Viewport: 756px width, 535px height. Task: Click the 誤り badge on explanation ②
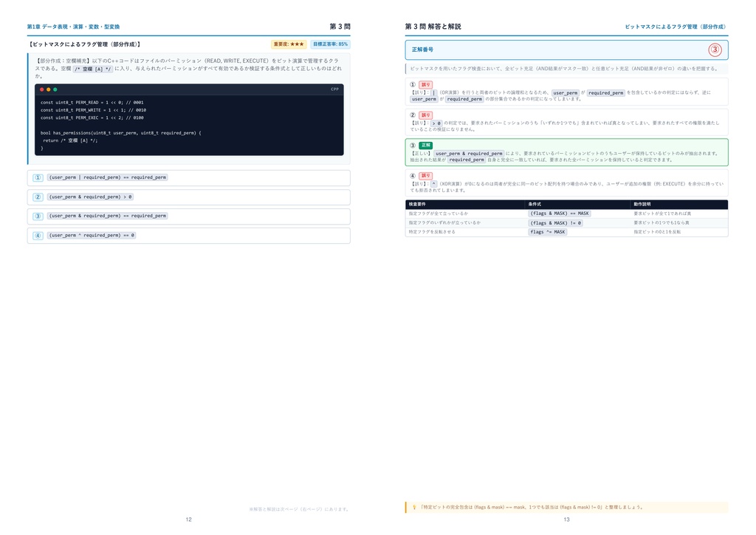coord(426,115)
